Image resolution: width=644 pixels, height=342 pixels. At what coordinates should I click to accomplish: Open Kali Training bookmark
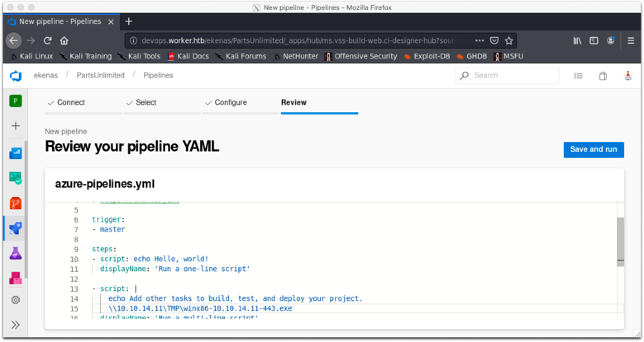pos(86,56)
